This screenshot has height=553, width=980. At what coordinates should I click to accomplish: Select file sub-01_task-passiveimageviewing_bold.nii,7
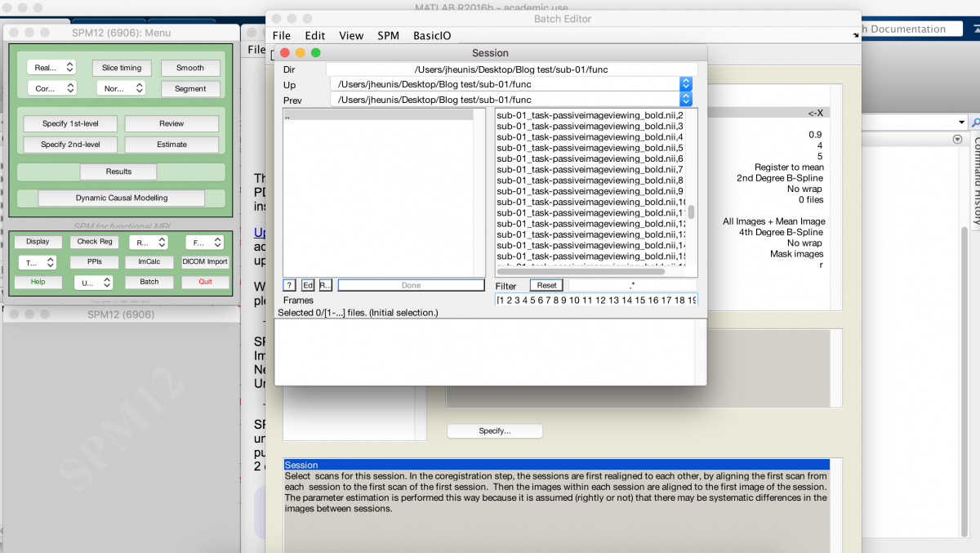[x=590, y=169]
